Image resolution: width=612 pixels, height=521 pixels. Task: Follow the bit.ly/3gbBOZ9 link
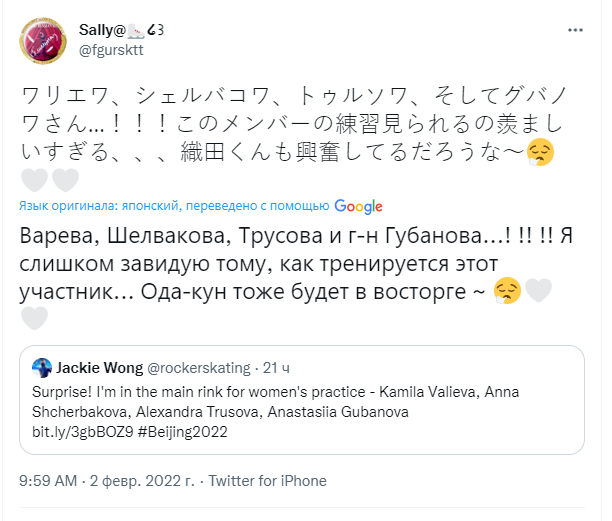(x=74, y=432)
